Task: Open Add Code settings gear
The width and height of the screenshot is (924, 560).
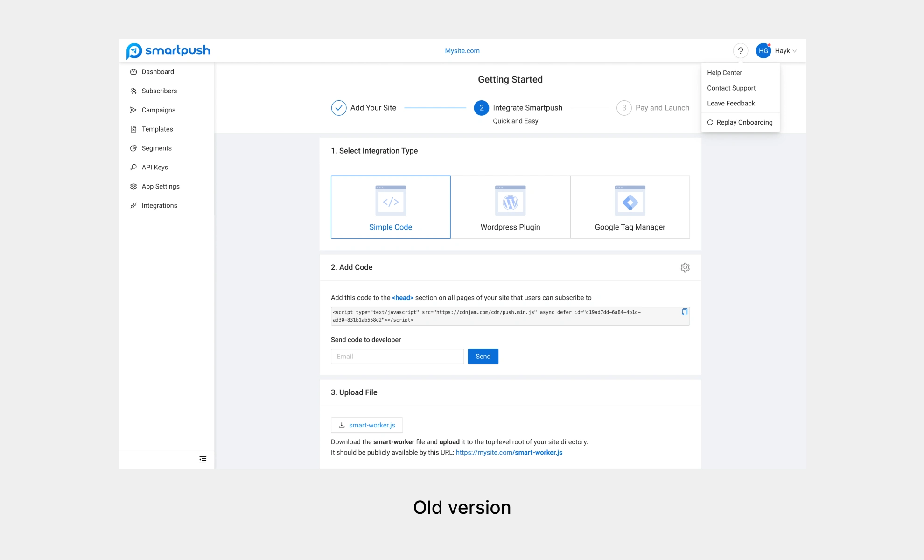Action: tap(685, 267)
